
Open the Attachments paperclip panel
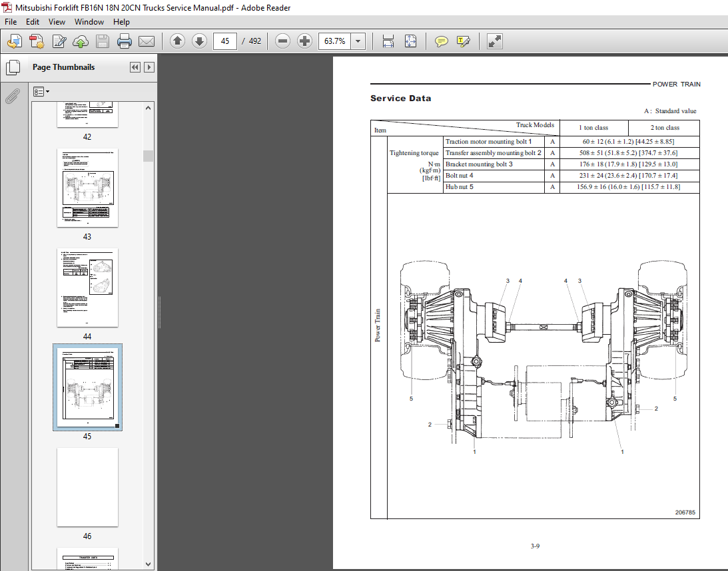coord(13,96)
